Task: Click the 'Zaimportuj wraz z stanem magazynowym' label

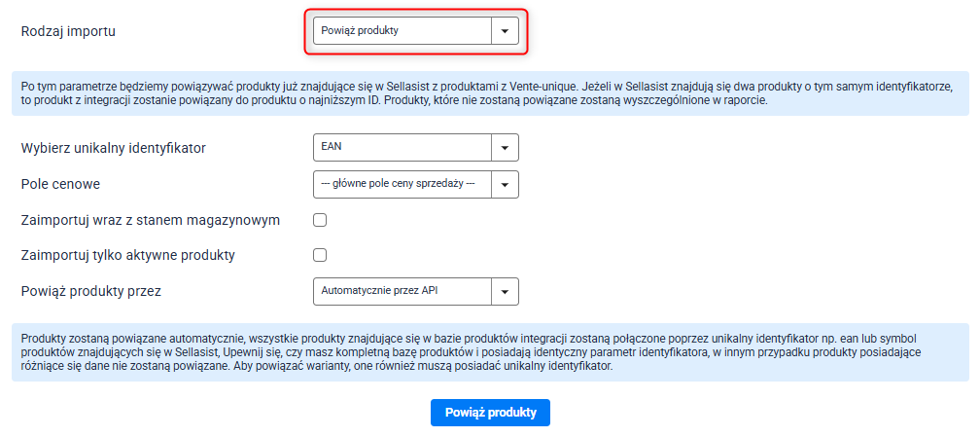Action: pos(151,220)
